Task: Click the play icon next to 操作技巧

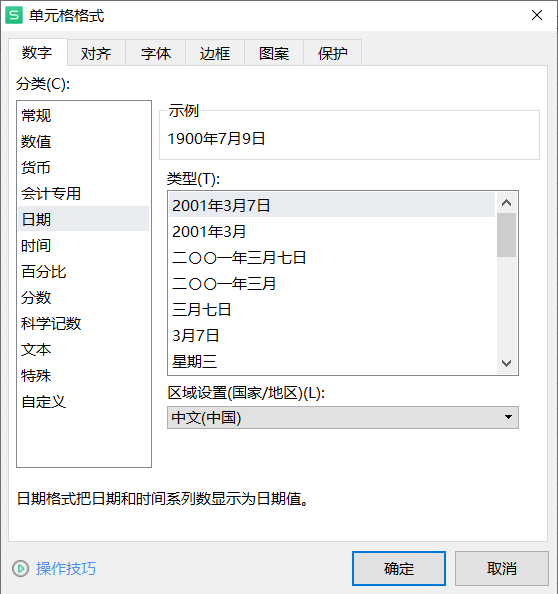Action: [x=20, y=568]
